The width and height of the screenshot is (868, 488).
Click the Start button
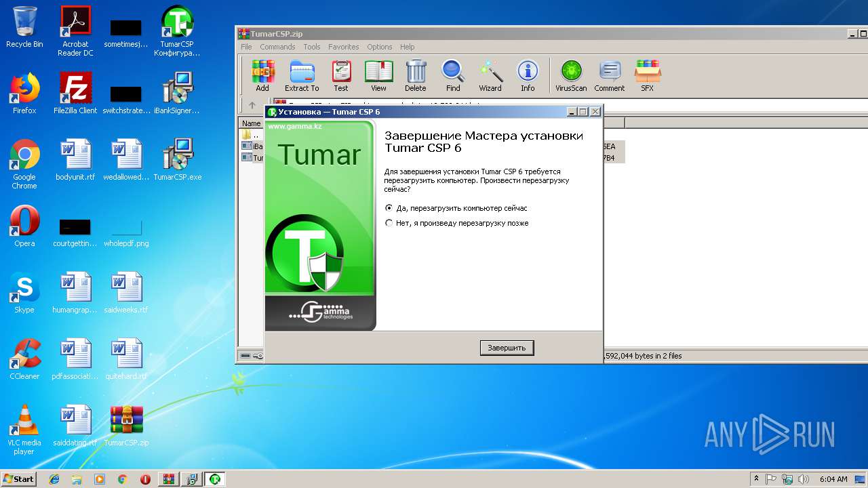19,479
